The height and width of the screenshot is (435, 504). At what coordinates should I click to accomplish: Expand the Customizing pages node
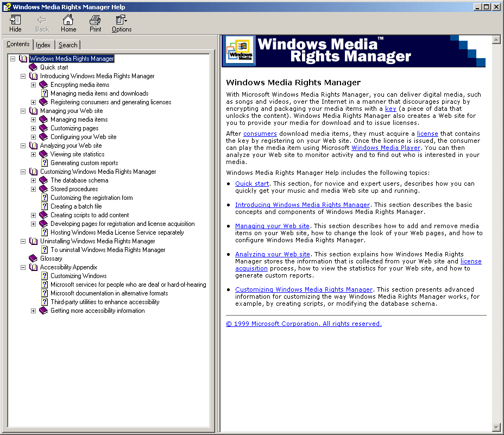point(34,128)
